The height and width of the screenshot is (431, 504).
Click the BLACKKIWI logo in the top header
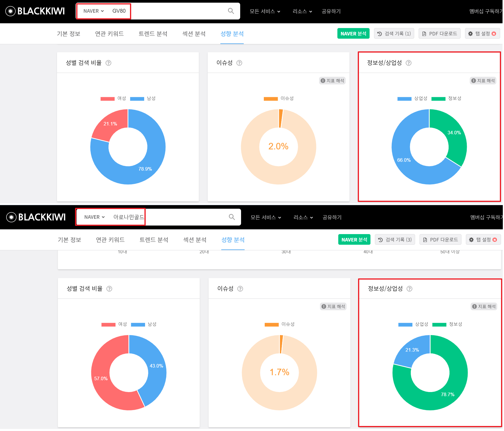tap(35, 11)
